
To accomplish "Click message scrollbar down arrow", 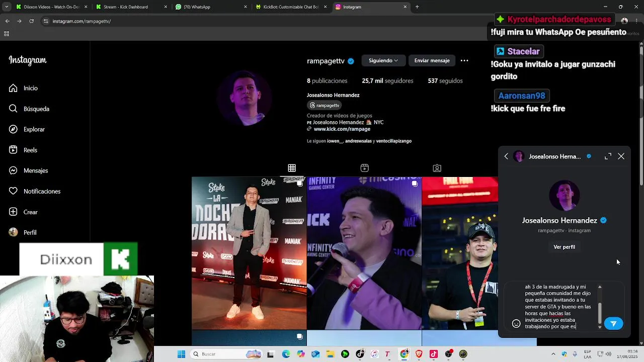I will pyautogui.click(x=599, y=327).
